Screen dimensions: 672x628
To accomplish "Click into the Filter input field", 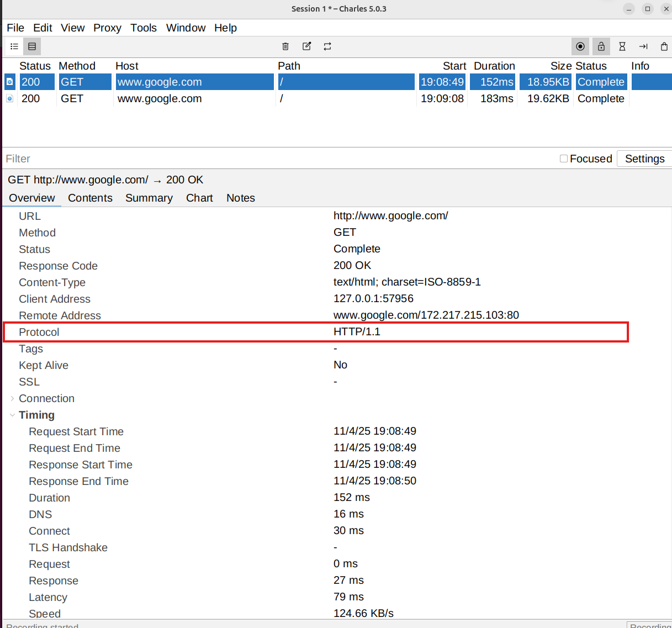I will pyautogui.click(x=276, y=159).
